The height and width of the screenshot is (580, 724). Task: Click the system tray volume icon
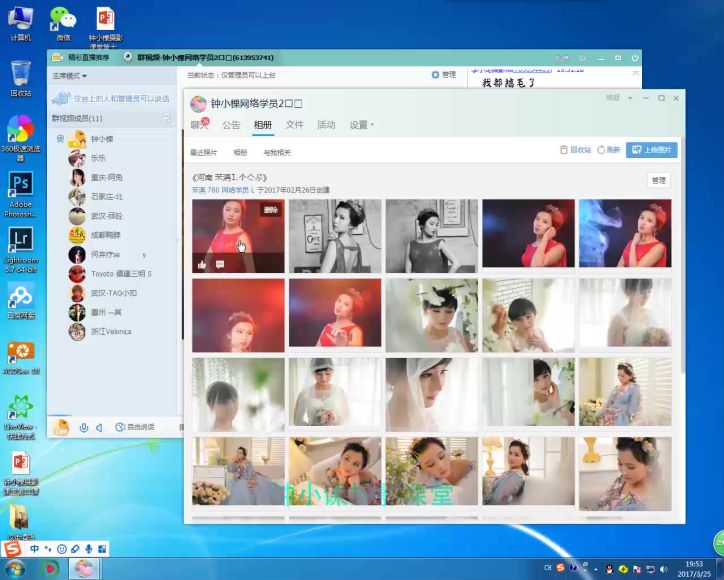coord(664,569)
